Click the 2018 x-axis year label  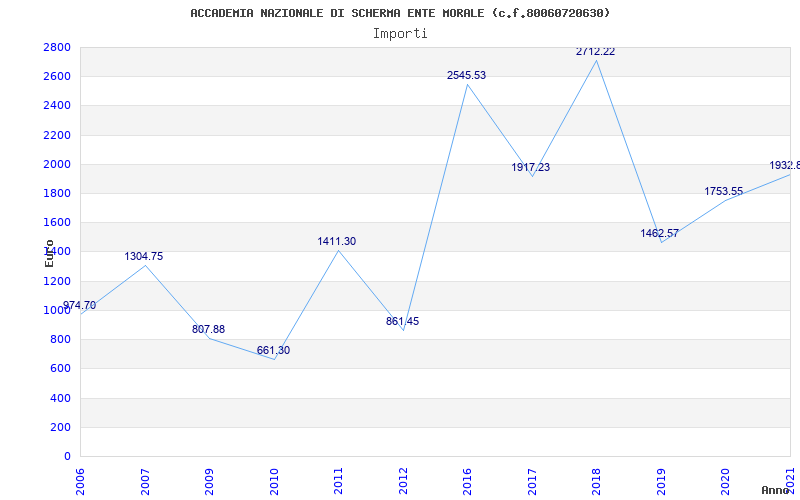(x=596, y=482)
